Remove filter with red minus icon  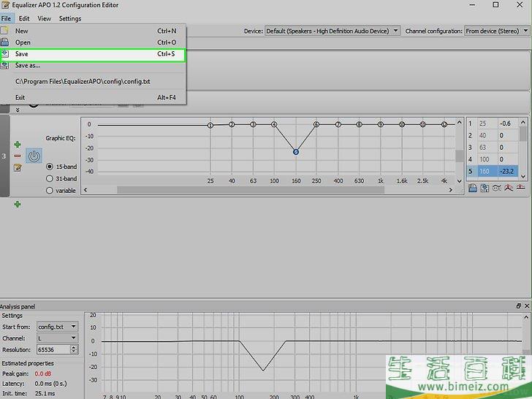[17, 156]
